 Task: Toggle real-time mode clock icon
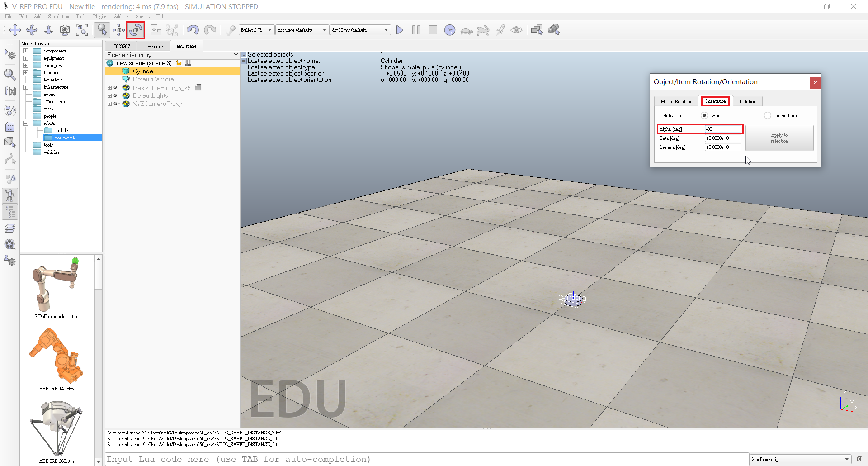tap(450, 30)
